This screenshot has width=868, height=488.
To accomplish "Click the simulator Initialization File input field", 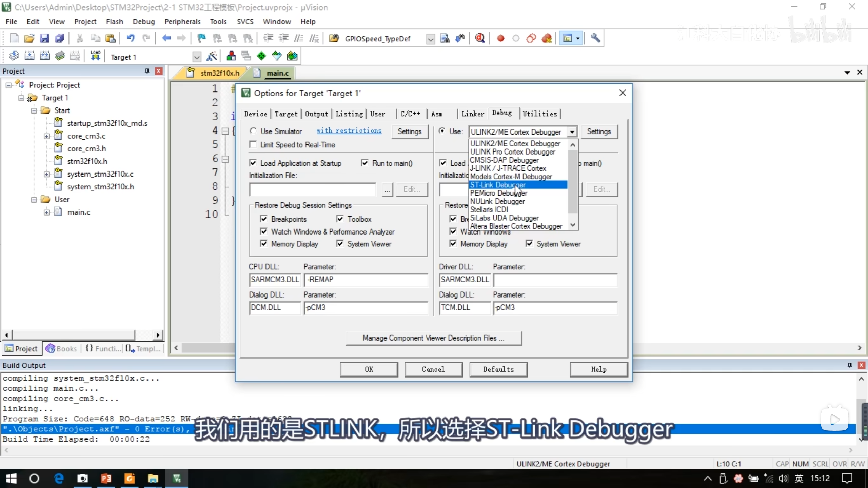I will 312,189.
